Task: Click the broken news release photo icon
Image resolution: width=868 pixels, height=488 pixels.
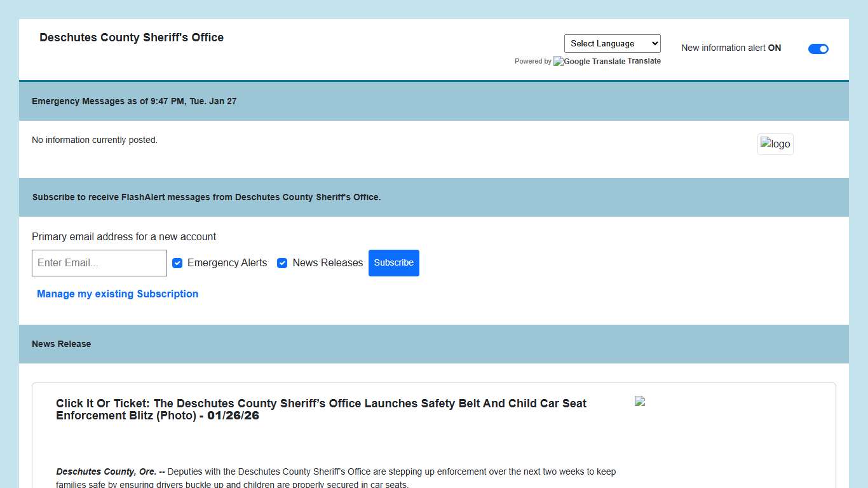Action: [x=639, y=401]
